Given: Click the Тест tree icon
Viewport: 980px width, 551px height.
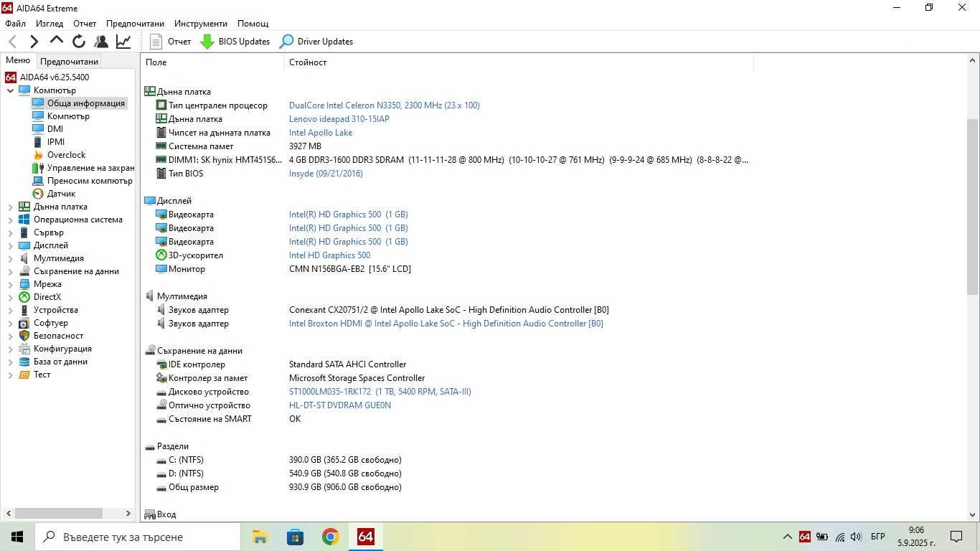Looking at the screenshot, I should tap(24, 375).
